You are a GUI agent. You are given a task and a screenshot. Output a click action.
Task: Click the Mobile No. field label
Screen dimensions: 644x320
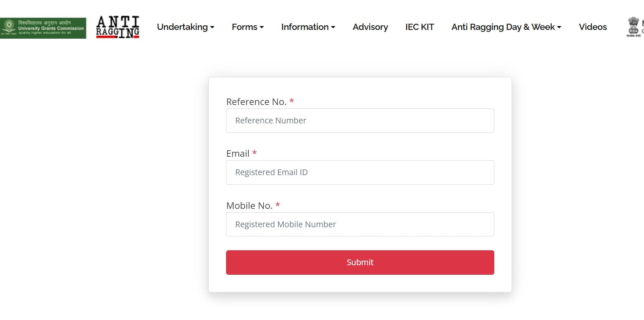(249, 205)
